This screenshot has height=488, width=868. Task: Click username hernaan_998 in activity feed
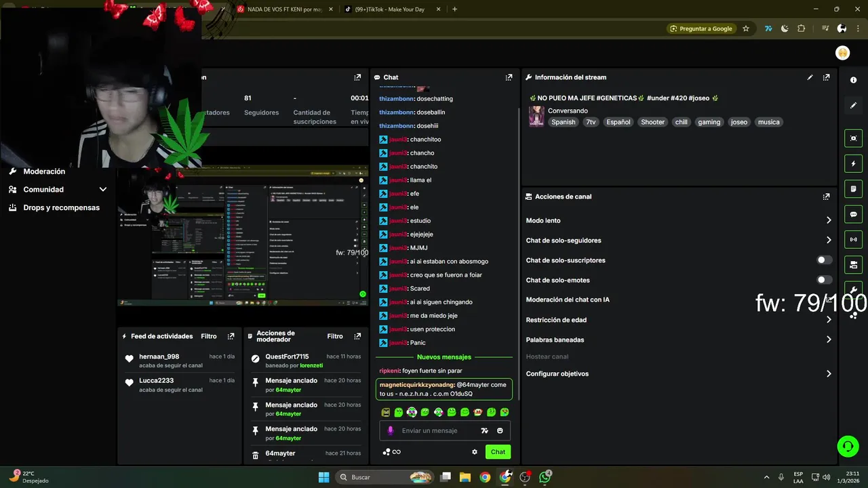click(159, 357)
